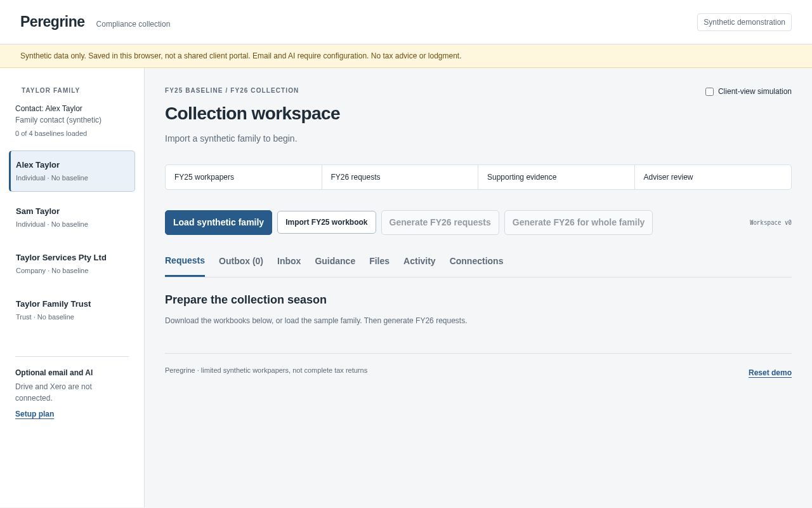The width and height of the screenshot is (812, 508).
Task: Select the FY25 workpapers step
Action: click(244, 177)
